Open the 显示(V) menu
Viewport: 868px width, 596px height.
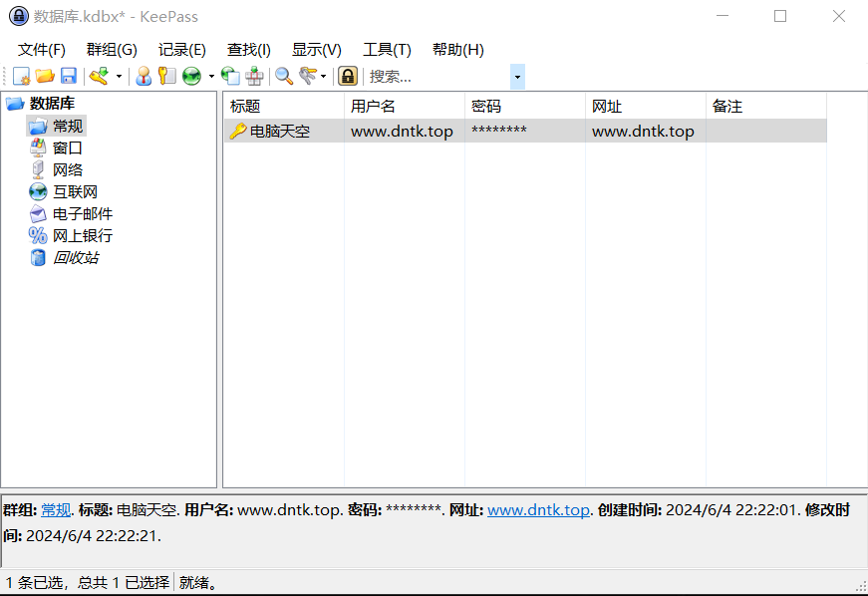[x=317, y=50]
